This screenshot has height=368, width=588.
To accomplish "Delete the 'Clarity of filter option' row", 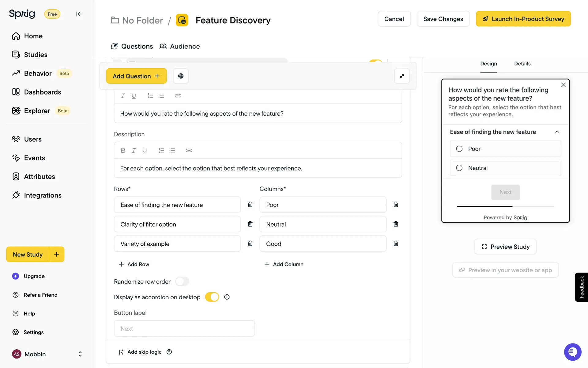I will [250, 224].
